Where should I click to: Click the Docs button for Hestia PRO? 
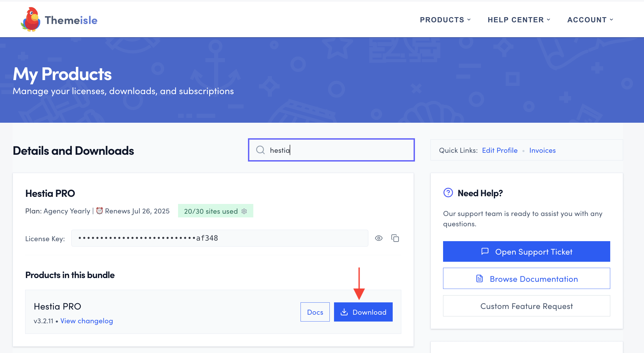click(315, 312)
